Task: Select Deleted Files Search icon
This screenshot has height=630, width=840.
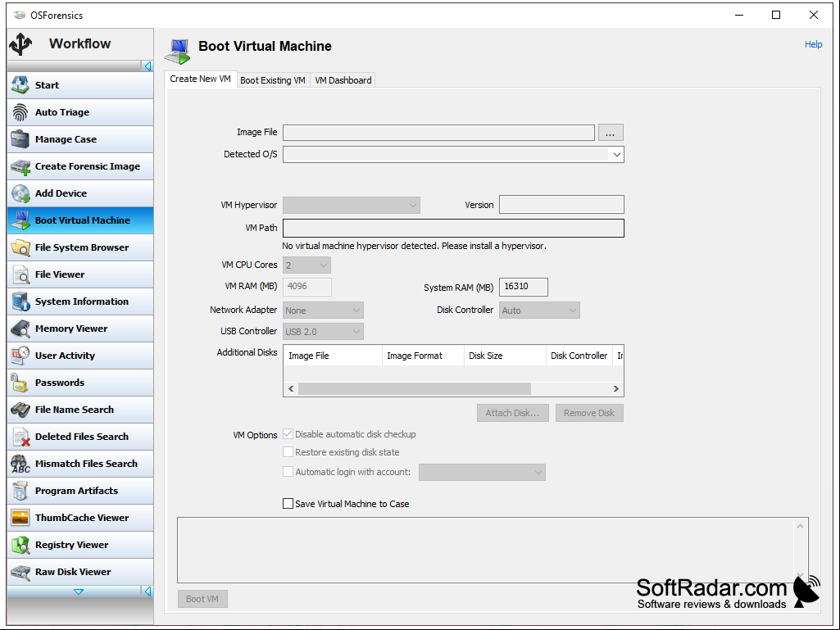Action: (x=20, y=437)
